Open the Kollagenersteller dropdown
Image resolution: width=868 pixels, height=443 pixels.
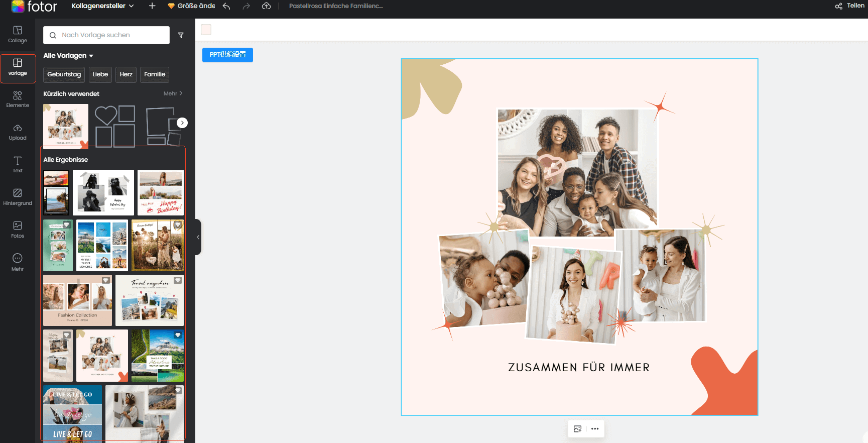click(x=103, y=6)
